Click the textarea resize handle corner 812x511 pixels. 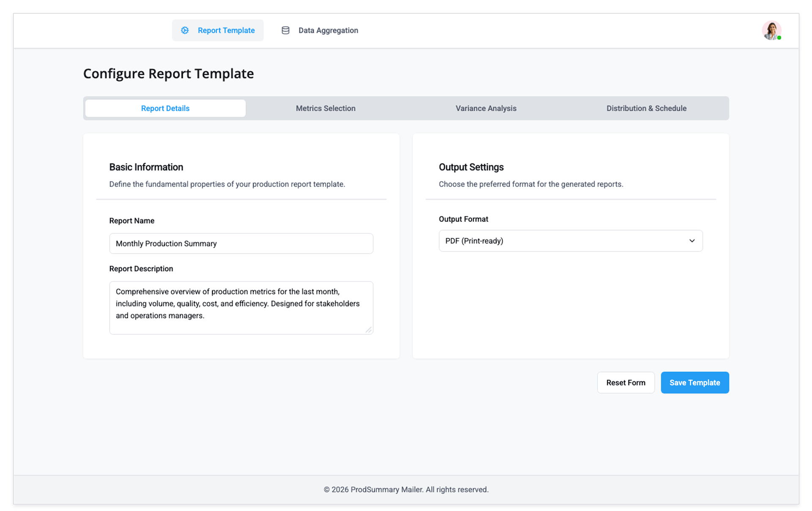(x=369, y=330)
